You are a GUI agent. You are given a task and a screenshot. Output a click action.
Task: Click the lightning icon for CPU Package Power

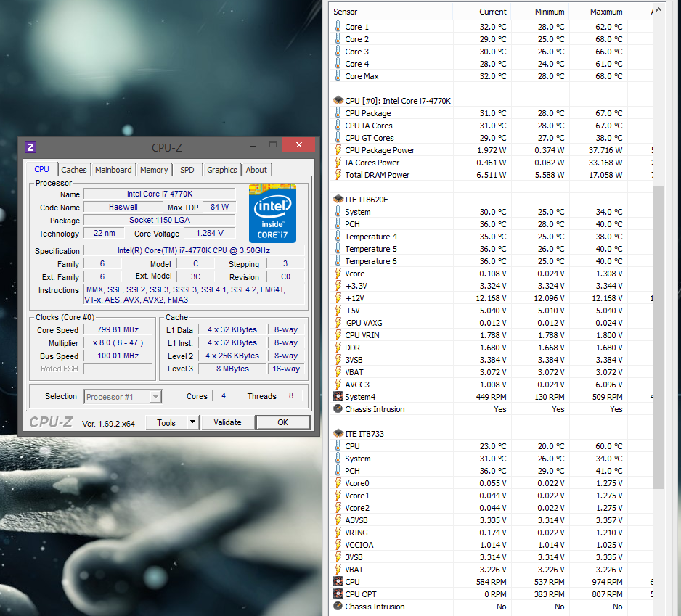point(338,150)
